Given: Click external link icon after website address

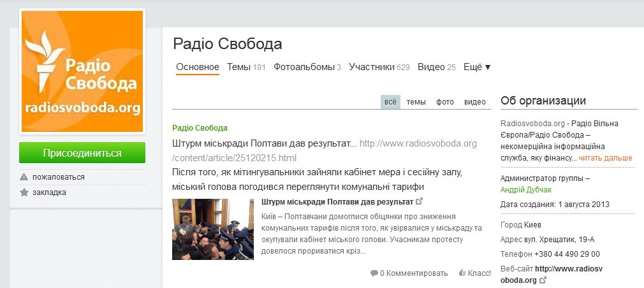Looking at the screenshot, I should coord(543,280).
